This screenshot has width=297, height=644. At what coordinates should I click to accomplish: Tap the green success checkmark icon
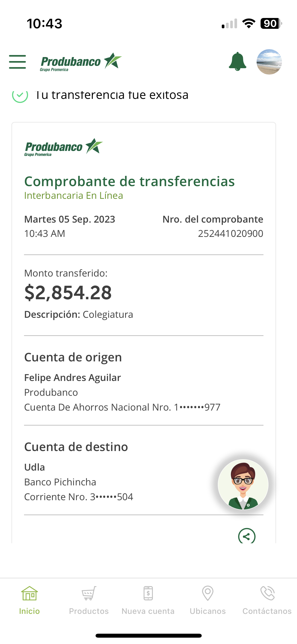point(20,95)
